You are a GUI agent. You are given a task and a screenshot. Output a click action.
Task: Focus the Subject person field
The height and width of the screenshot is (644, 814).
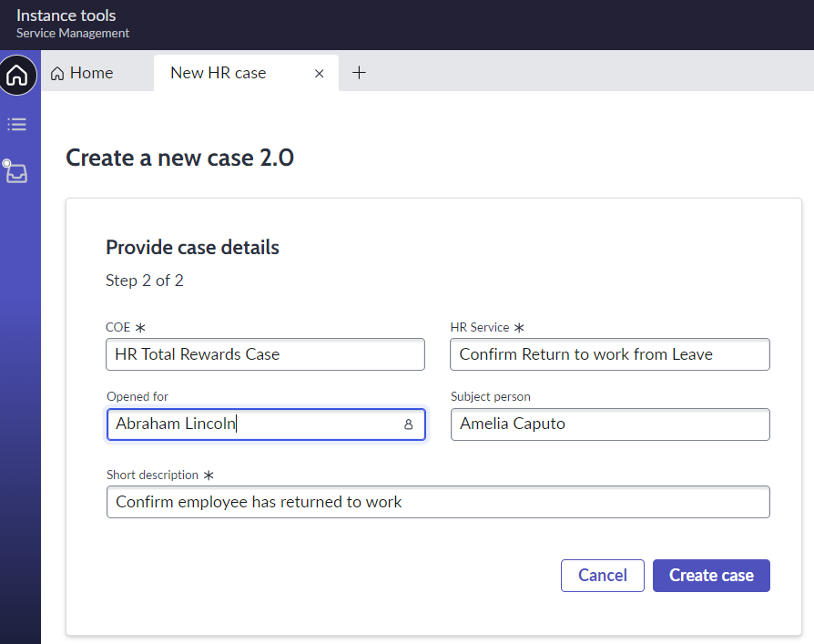(609, 424)
